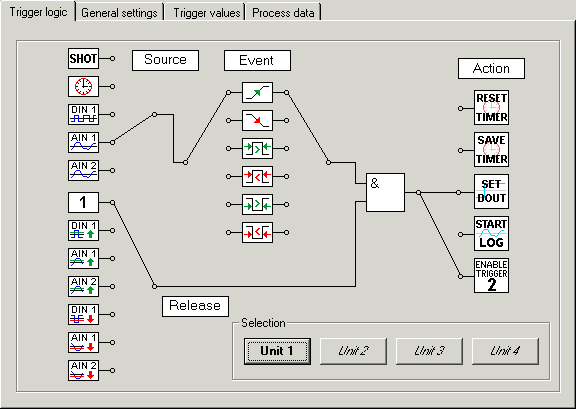Select the Unit 1 button
The height and width of the screenshot is (409, 576).
pos(277,351)
